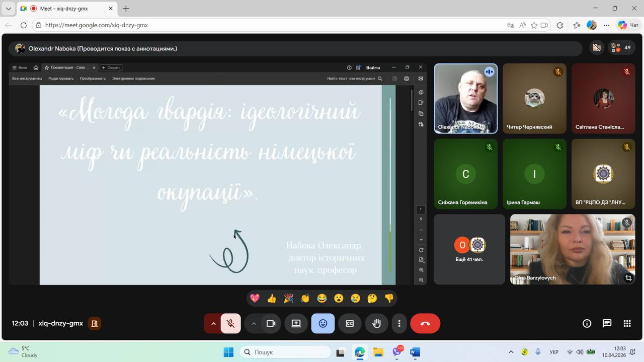The height and width of the screenshot is (362, 644).
Task: Open Microsoft Word from the taskbar
Action: pos(415,352)
